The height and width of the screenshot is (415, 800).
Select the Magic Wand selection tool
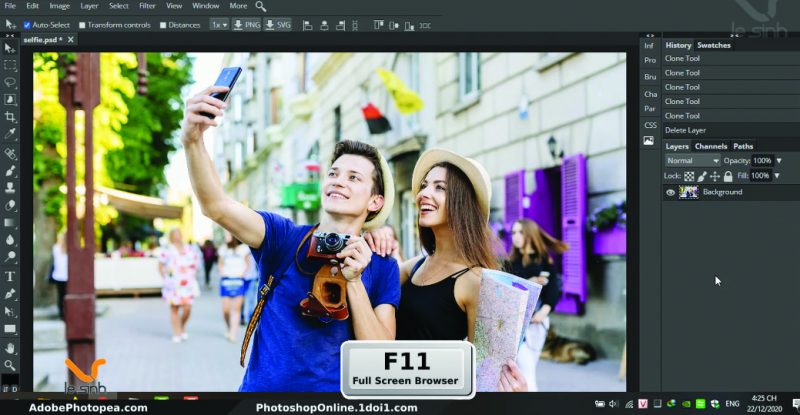pyautogui.click(x=10, y=100)
